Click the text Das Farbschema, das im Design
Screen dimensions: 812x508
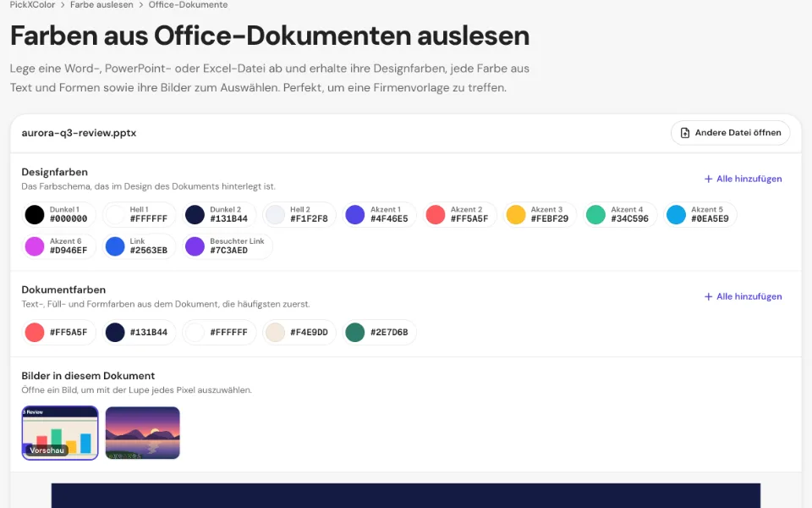[x=148, y=186]
